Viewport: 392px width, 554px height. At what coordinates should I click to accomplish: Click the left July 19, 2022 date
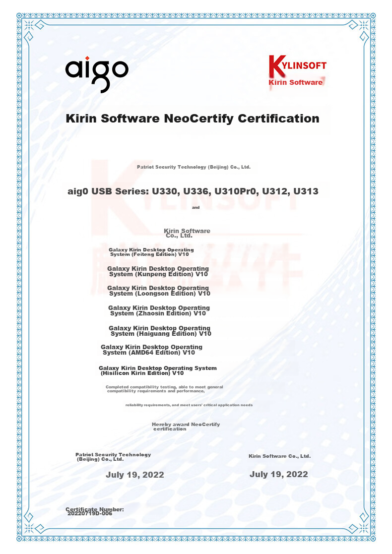point(135,475)
